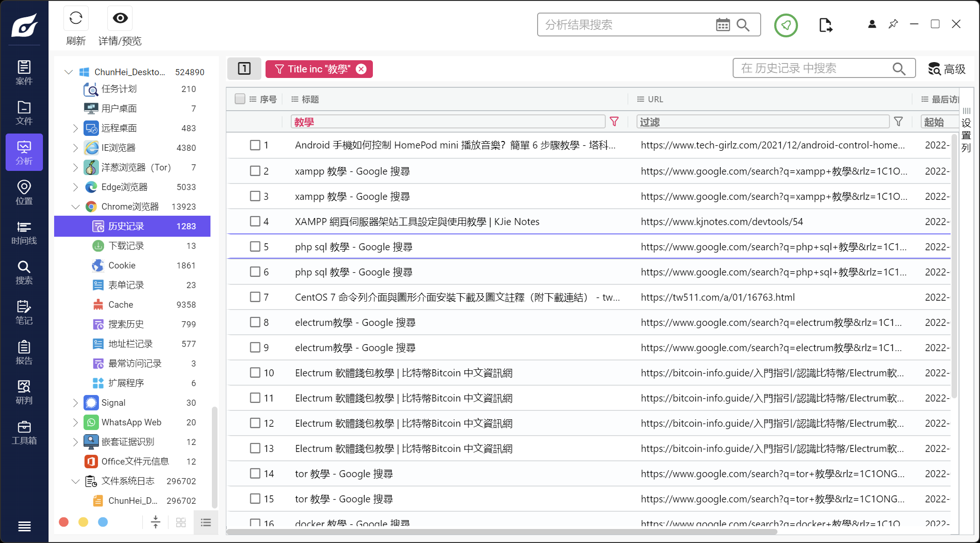Click the URL 过滤 filter input
The image size is (980, 543).
pyautogui.click(x=763, y=122)
